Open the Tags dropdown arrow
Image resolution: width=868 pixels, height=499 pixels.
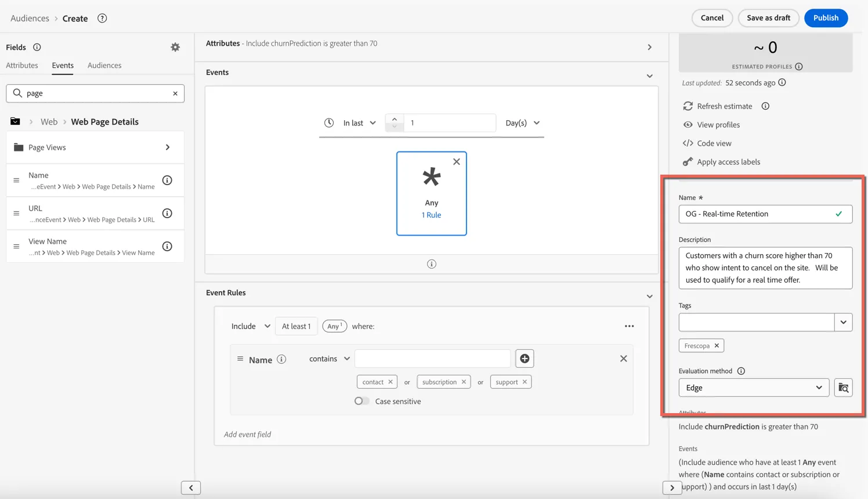(x=843, y=322)
